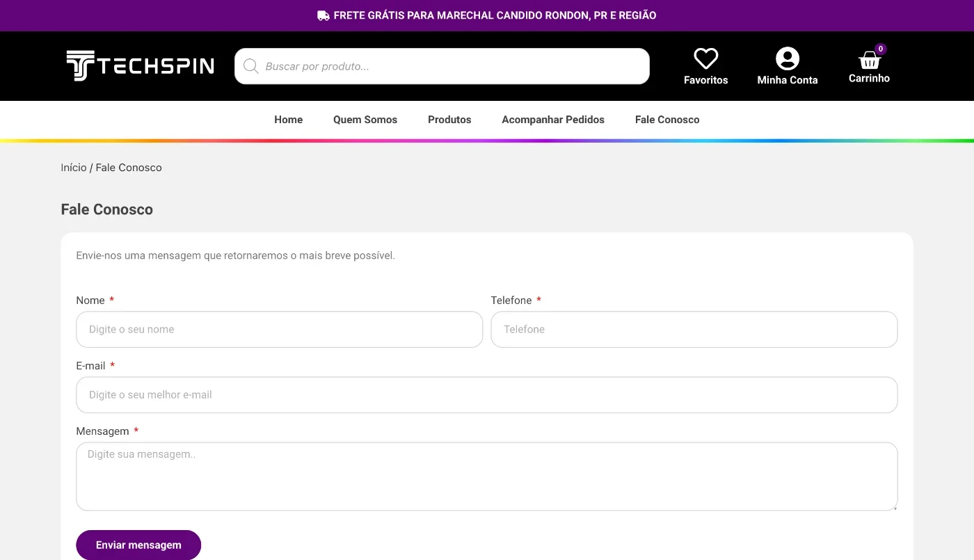Viewport: 974px width, 560px height.
Task: Go to the Home menu item
Action: [x=288, y=120]
